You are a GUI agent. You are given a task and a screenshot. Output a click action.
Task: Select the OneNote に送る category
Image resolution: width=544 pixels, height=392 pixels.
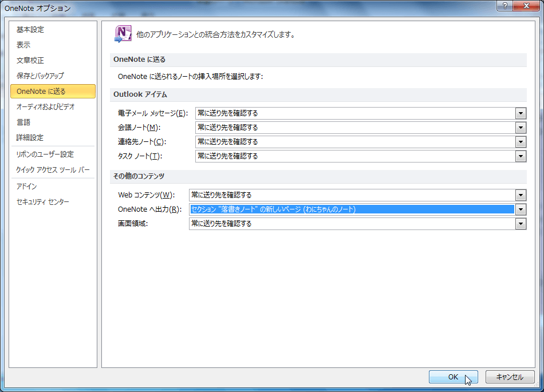click(53, 91)
